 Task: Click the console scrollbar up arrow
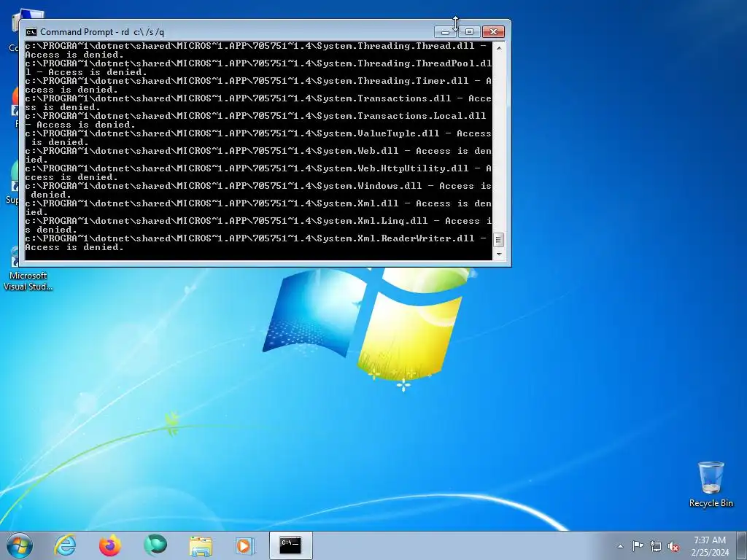point(498,47)
